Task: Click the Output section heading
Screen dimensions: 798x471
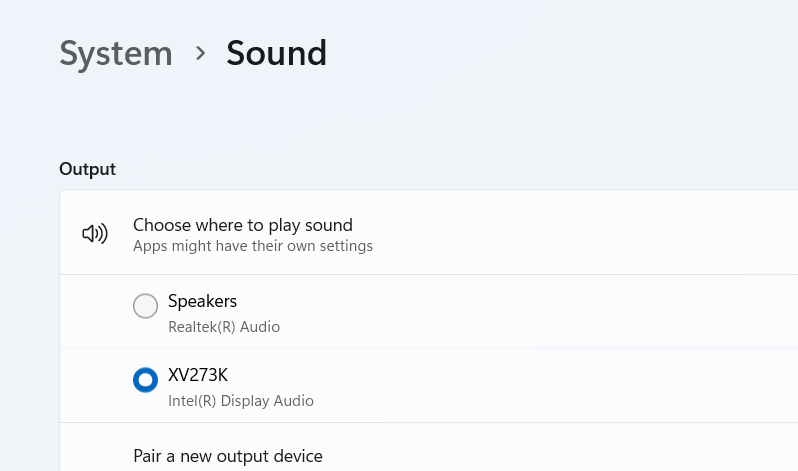Action: point(88,169)
